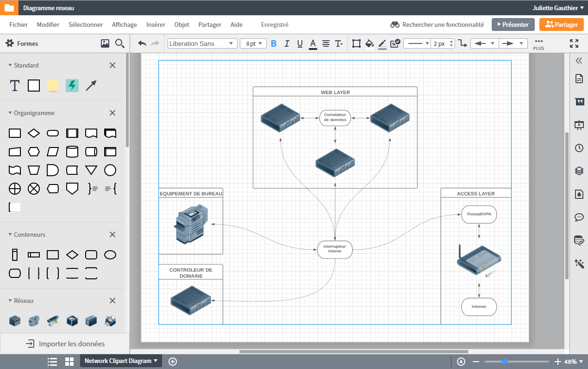Open the Insérer menu
The image size is (588, 369).
point(156,25)
